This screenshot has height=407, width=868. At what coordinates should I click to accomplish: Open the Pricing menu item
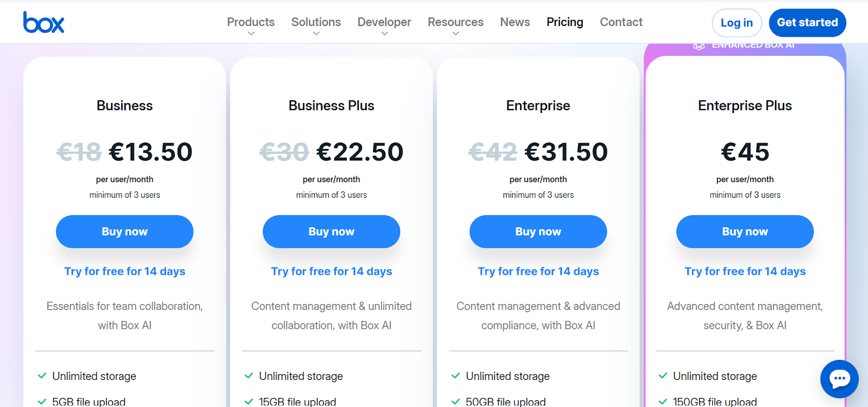pos(564,22)
